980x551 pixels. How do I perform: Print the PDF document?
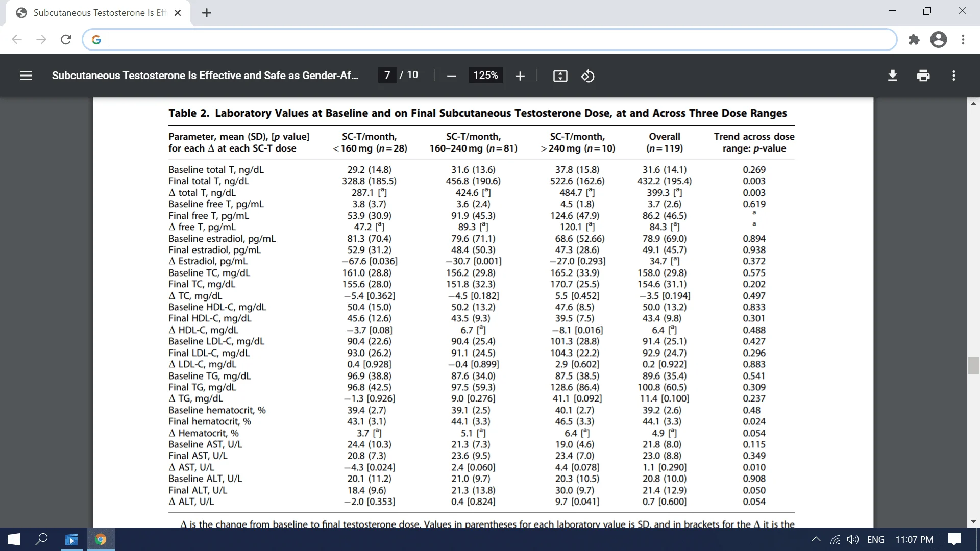click(923, 76)
